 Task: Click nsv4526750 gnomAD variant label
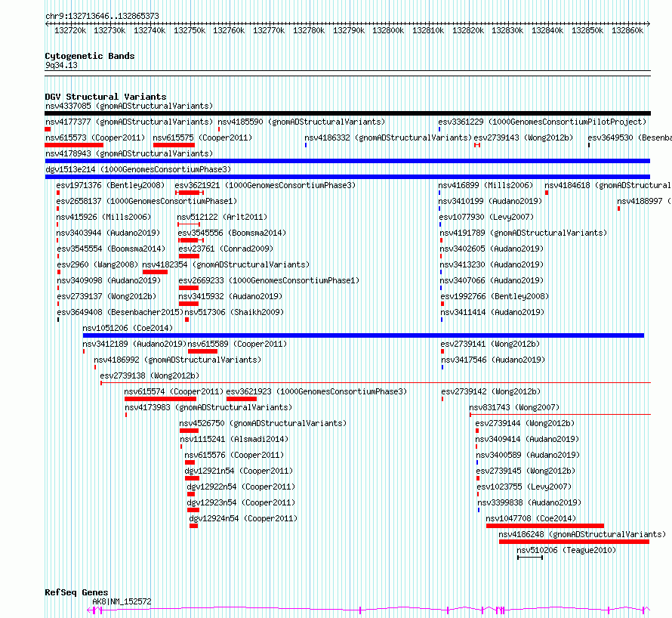pyautogui.click(x=263, y=423)
